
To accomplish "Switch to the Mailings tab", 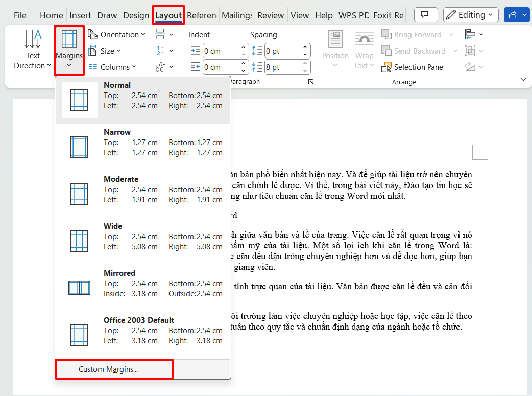I will [237, 15].
